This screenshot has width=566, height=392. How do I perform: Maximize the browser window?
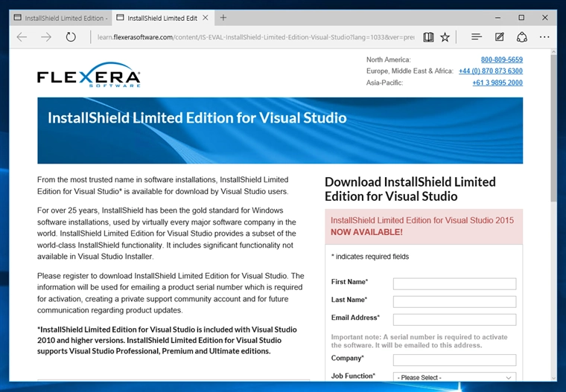point(521,18)
